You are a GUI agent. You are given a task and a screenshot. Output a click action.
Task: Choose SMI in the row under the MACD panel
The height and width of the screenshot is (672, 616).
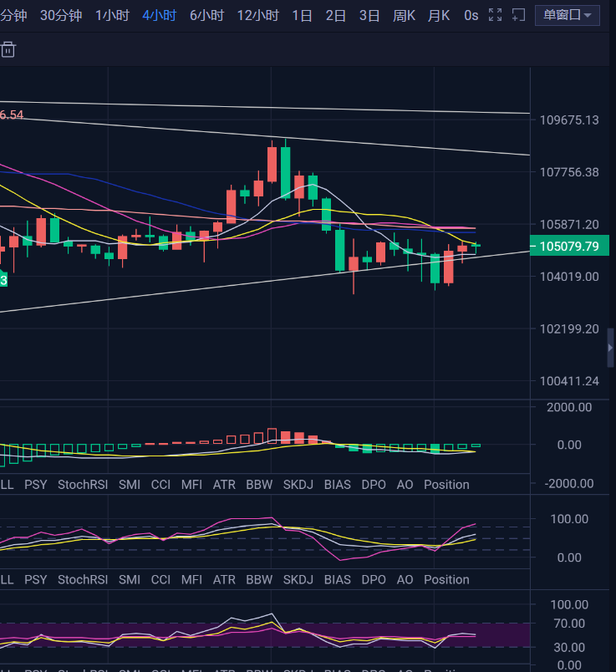point(130,485)
